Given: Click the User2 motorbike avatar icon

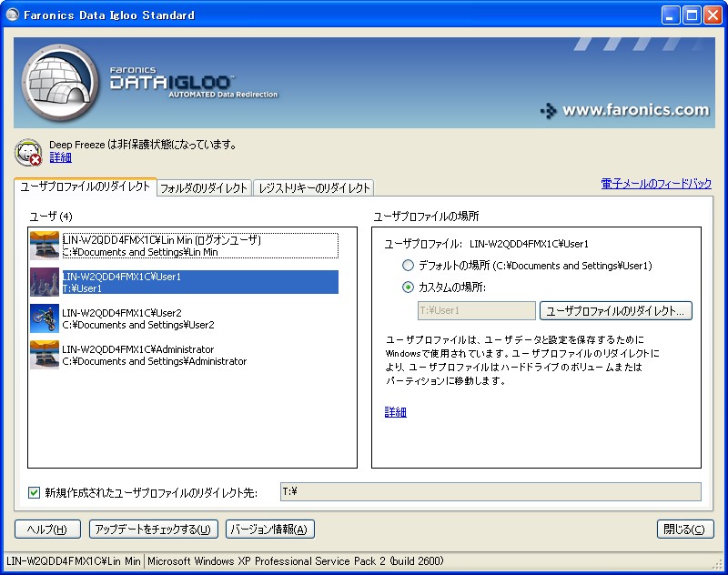Looking at the screenshot, I should [44, 318].
